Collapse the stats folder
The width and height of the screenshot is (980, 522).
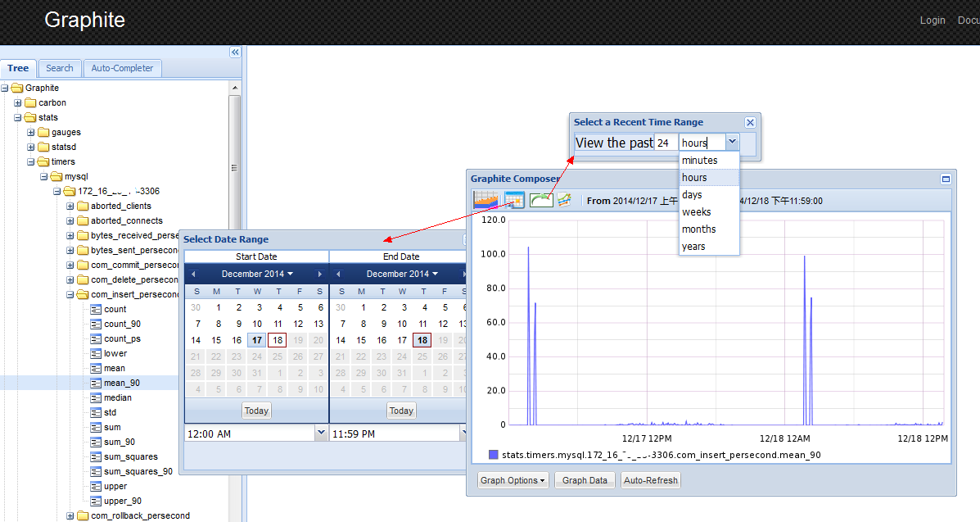pos(17,118)
